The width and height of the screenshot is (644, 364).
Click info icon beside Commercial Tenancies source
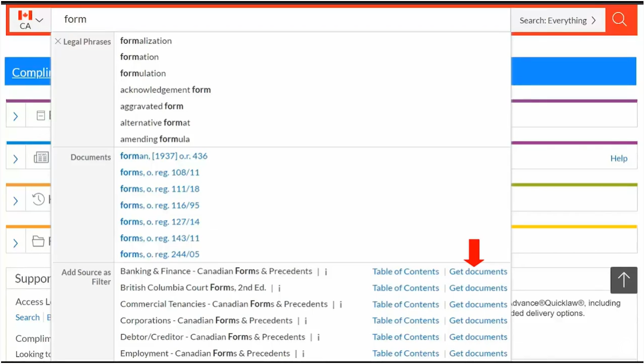[x=341, y=305]
